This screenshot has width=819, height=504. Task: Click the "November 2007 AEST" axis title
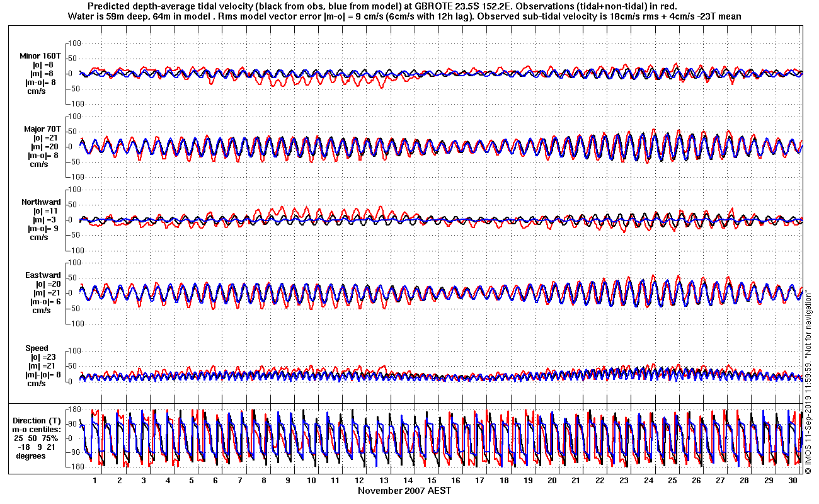(404, 491)
